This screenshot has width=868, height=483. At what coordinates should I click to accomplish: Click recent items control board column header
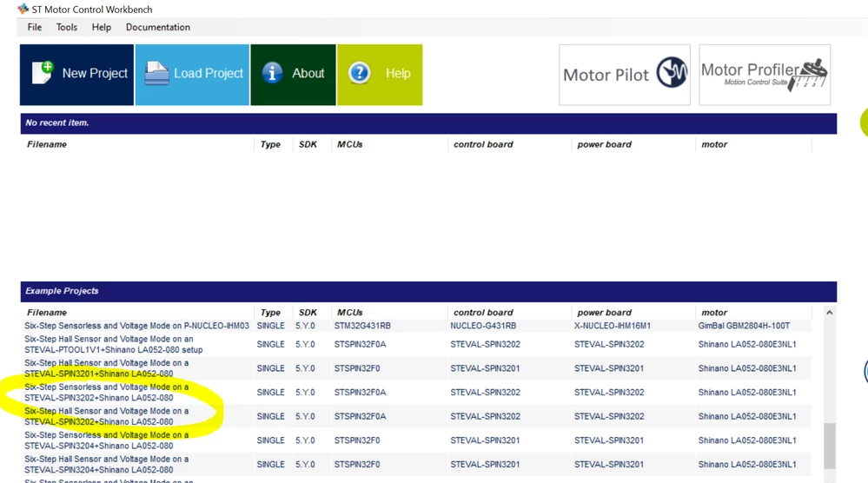483,144
